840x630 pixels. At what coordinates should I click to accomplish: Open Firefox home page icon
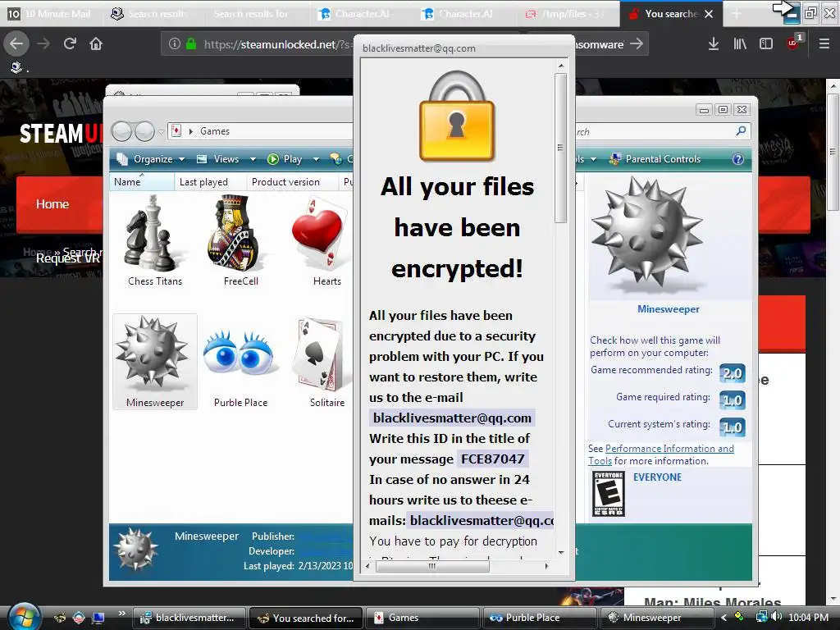(x=96, y=43)
